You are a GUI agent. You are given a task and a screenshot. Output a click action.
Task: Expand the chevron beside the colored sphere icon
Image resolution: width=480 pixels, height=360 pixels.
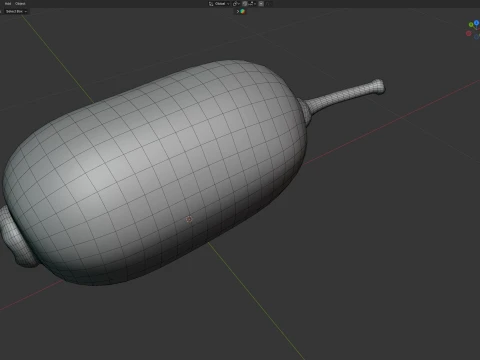coord(238,11)
